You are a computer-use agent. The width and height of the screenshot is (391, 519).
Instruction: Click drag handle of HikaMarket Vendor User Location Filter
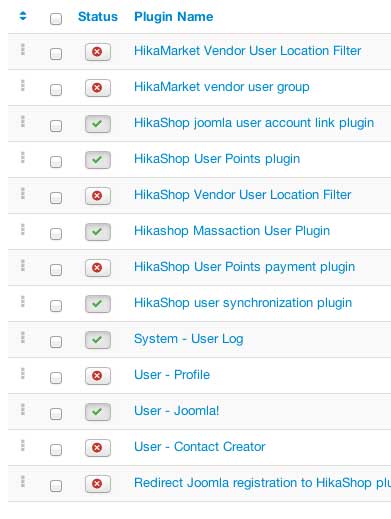[x=23, y=49]
